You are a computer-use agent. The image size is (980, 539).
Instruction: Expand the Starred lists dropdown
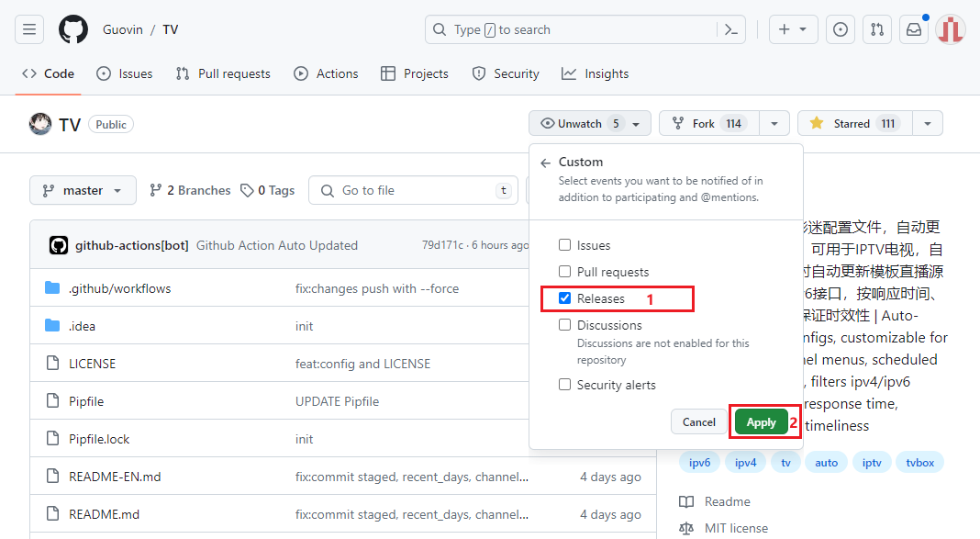pyautogui.click(x=928, y=123)
